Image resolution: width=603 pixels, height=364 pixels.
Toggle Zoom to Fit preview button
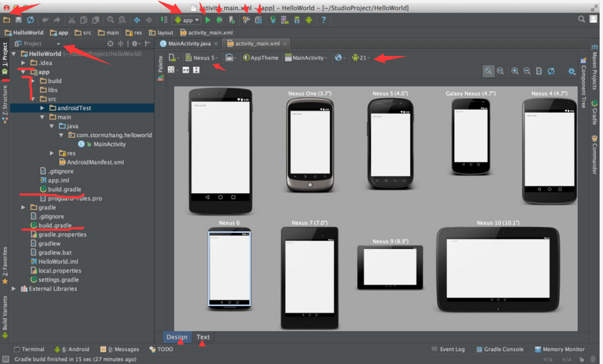488,71
